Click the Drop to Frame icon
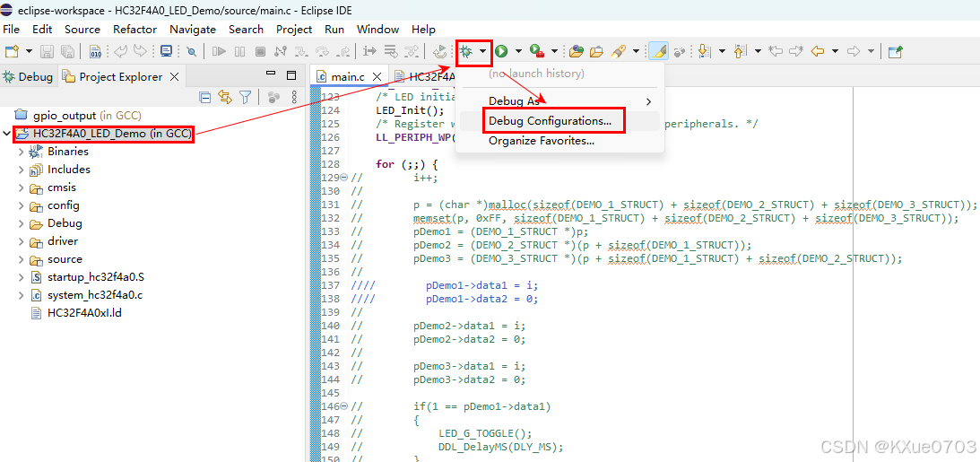 (x=391, y=51)
